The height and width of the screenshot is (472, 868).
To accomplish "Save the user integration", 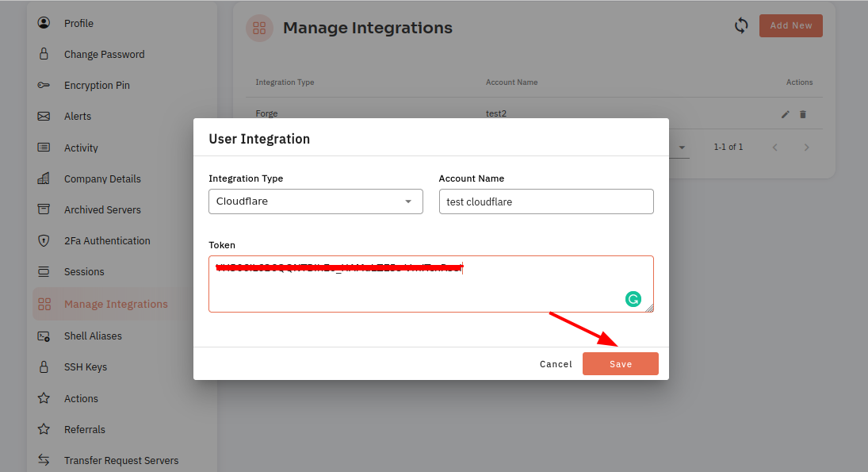I will click(x=621, y=364).
